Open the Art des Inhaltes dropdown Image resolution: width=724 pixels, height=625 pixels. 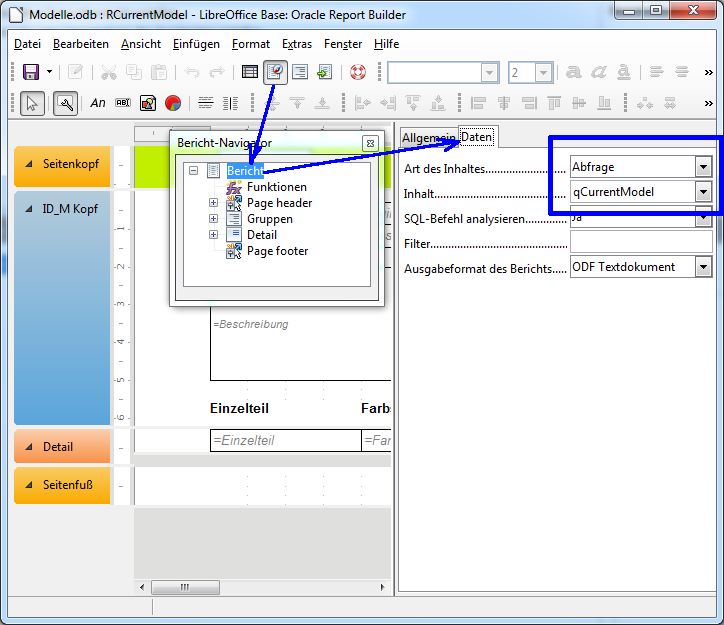point(703,167)
